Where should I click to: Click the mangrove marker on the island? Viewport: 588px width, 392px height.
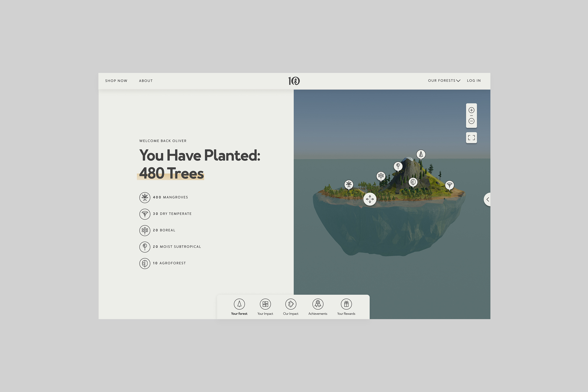click(x=349, y=185)
